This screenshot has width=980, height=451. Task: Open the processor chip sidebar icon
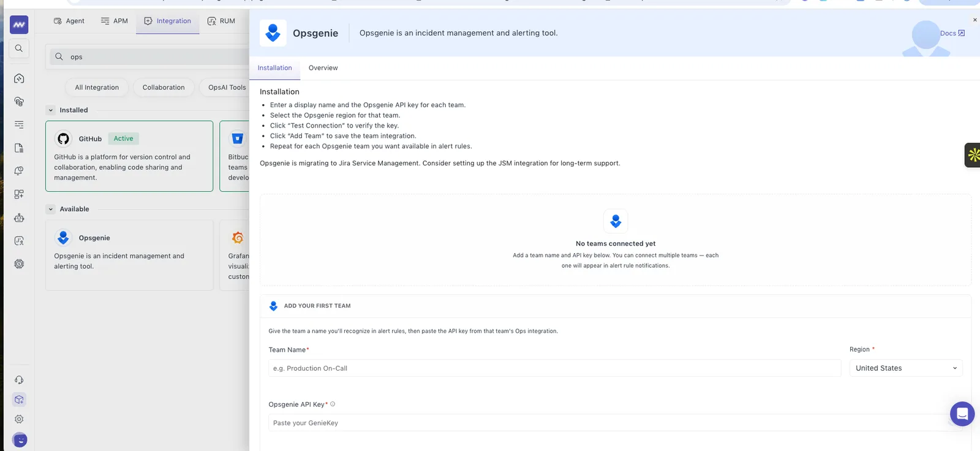click(19, 264)
